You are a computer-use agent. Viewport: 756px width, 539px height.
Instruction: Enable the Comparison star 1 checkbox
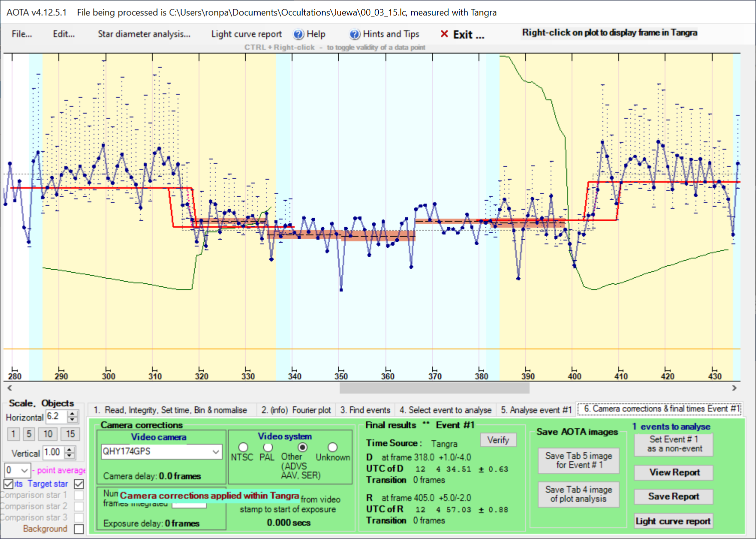point(79,495)
